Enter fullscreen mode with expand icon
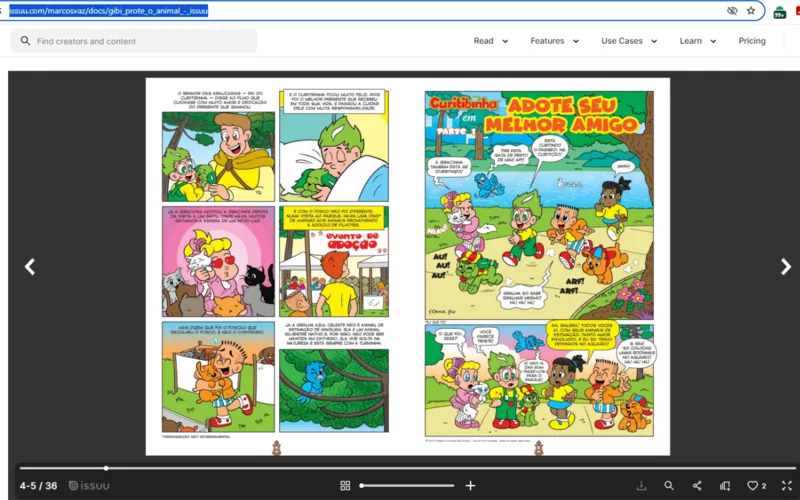Viewport: 800px width, 500px height. tap(787, 486)
